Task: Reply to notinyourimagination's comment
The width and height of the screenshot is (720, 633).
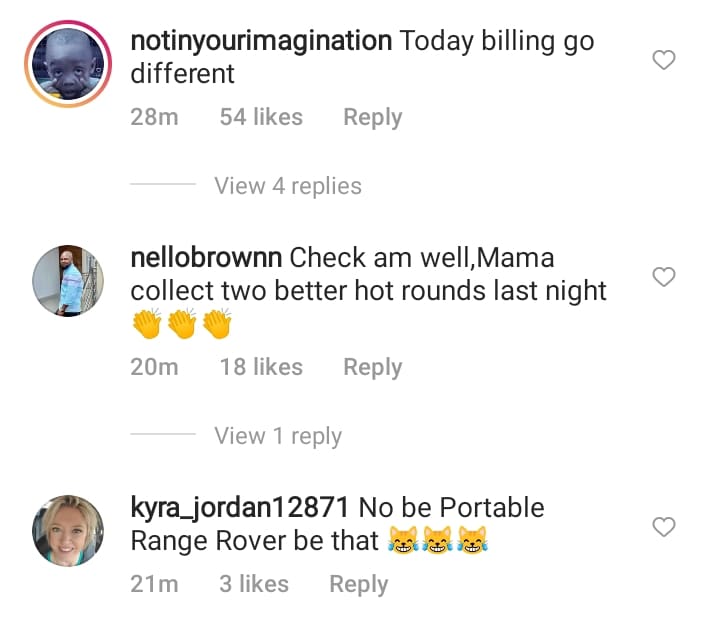Action: coord(372,117)
